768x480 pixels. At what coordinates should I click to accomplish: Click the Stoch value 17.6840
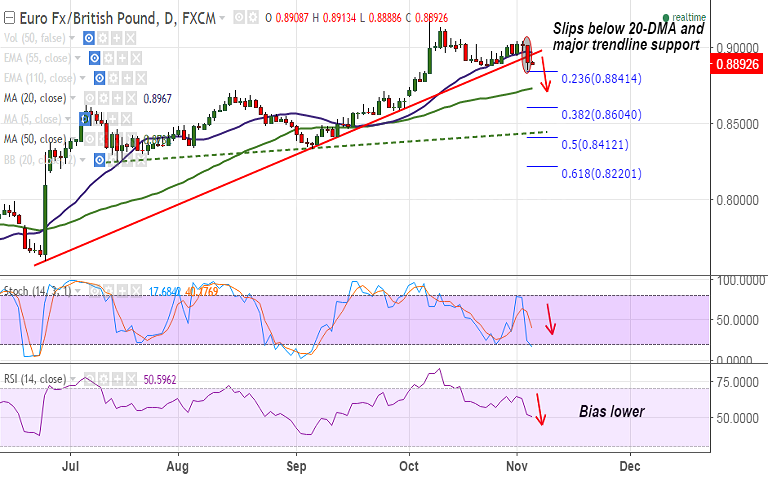pyautogui.click(x=165, y=291)
